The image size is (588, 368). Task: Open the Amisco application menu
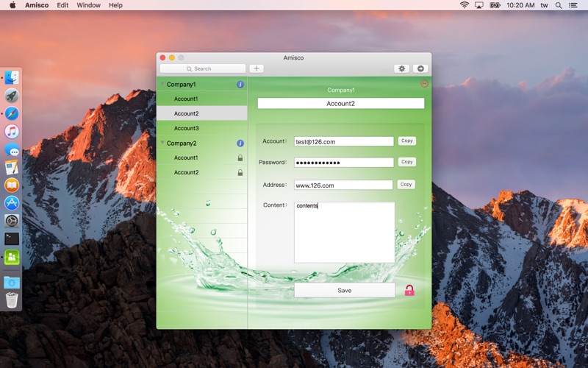point(37,5)
